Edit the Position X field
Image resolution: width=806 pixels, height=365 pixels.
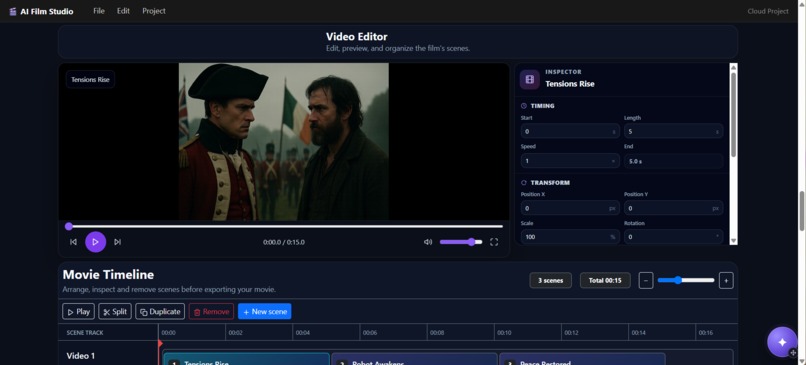(570, 208)
